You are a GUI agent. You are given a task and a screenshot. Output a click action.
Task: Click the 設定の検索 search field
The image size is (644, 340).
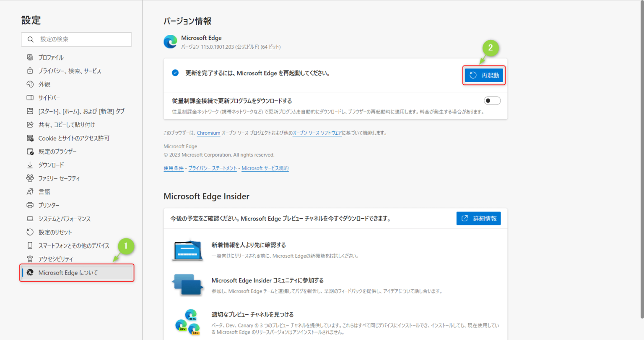76,39
